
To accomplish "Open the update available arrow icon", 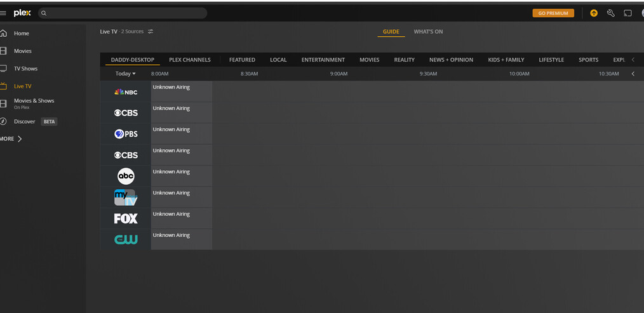I will coord(594,13).
